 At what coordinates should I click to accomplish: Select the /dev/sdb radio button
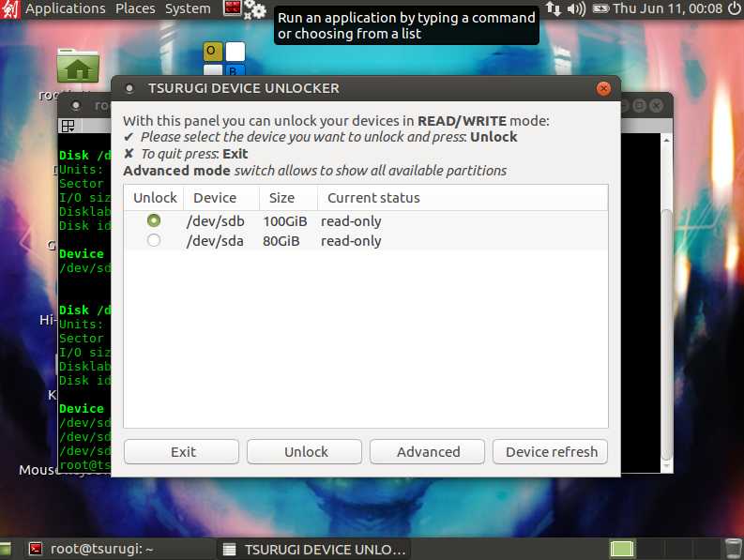[x=154, y=220]
